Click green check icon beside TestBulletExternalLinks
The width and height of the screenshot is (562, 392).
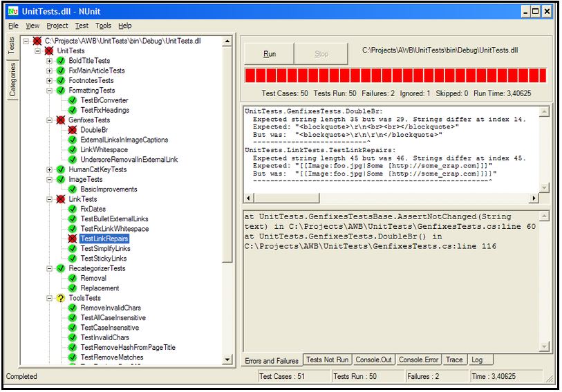[x=73, y=219]
